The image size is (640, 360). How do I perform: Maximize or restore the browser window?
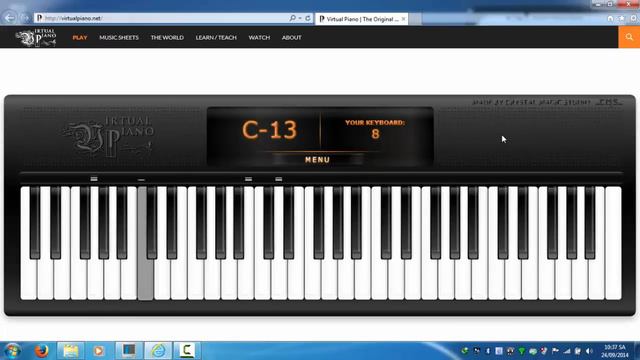(610, 4)
